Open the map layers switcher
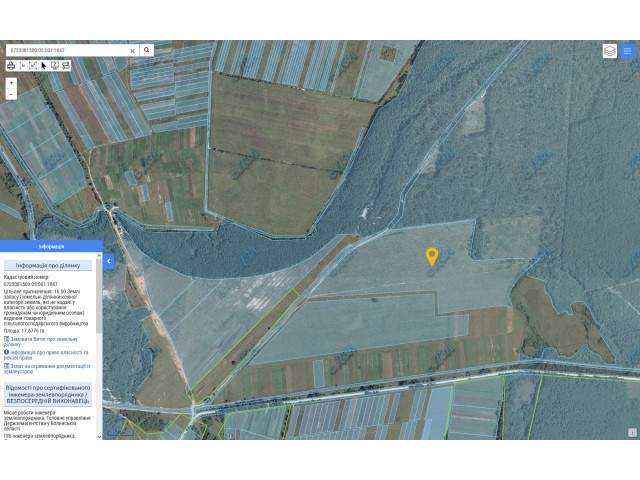 tap(610, 51)
